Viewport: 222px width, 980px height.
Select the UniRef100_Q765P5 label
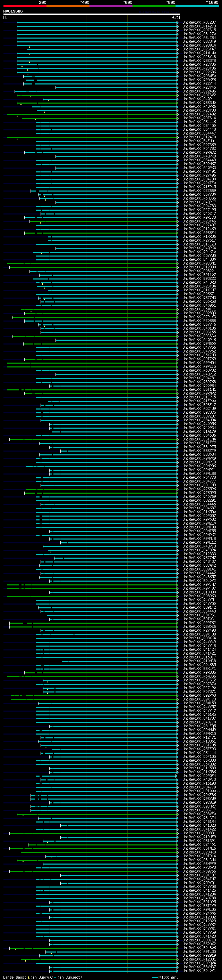coord(199,493)
